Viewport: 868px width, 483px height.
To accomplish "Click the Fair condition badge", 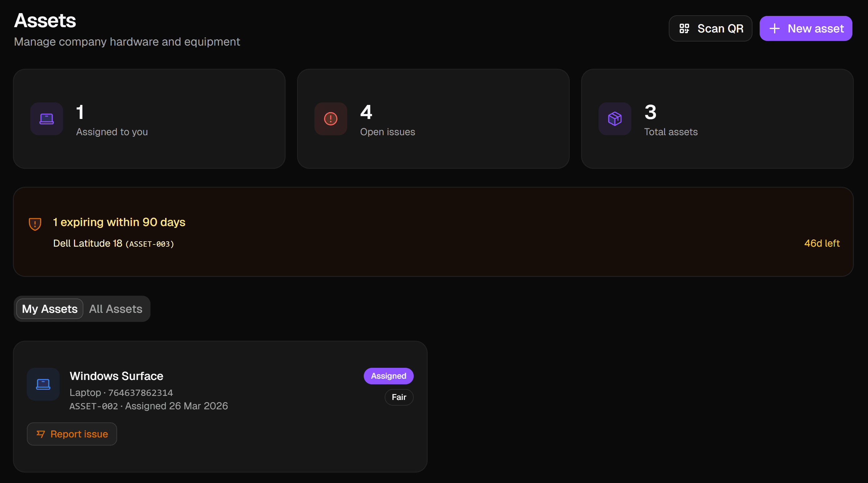I will (399, 397).
